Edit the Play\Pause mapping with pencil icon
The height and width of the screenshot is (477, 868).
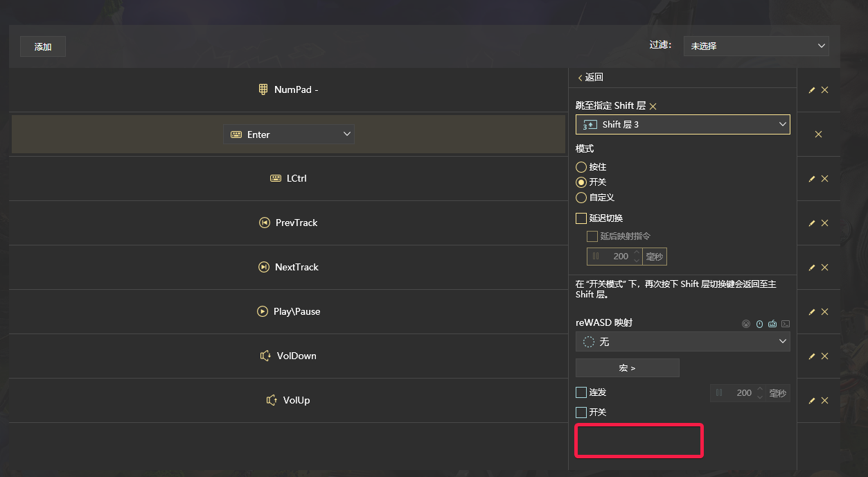coord(812,312)
